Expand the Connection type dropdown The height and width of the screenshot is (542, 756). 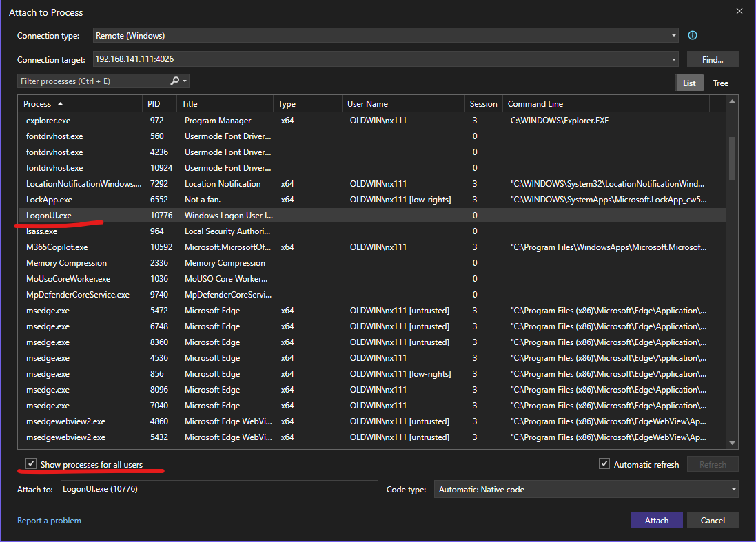pyautogui.click(x=673, y=36)
